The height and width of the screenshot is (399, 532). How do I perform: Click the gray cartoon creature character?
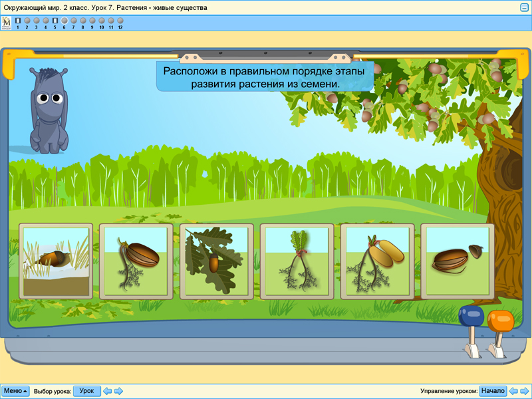(x=49, y=108)
